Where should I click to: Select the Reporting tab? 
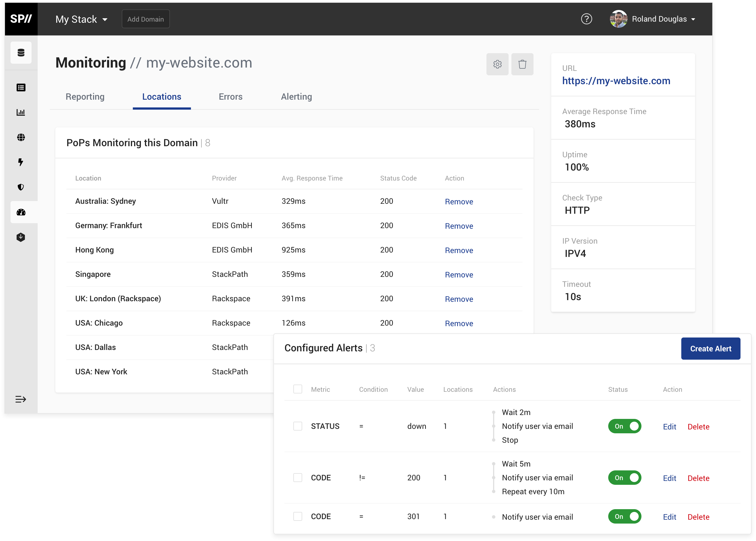pos(85,96)
